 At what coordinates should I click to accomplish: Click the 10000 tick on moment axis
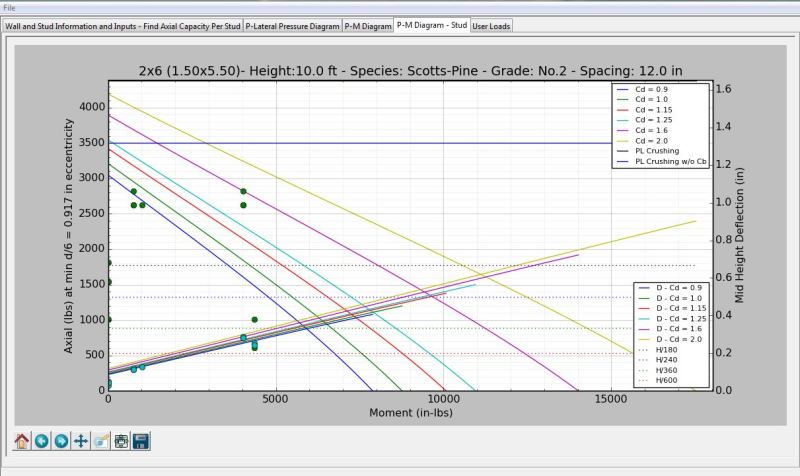[443, 399]
